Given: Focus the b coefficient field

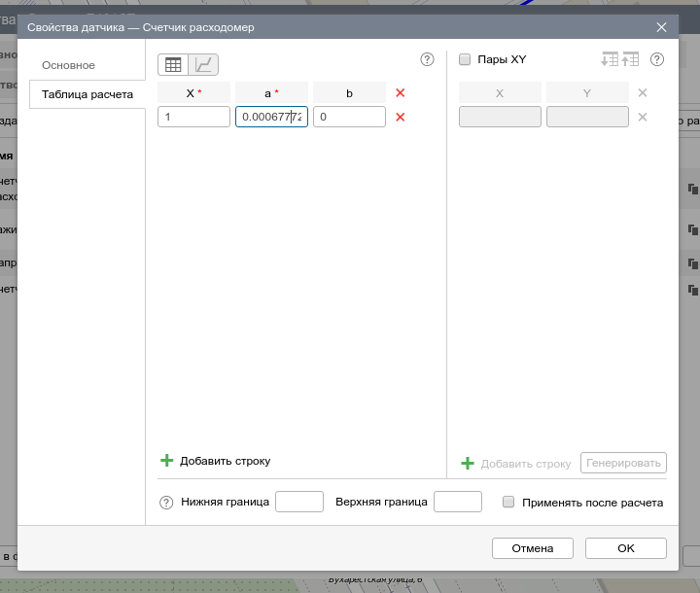Looking at the screenshot, I should coord(349,117).
